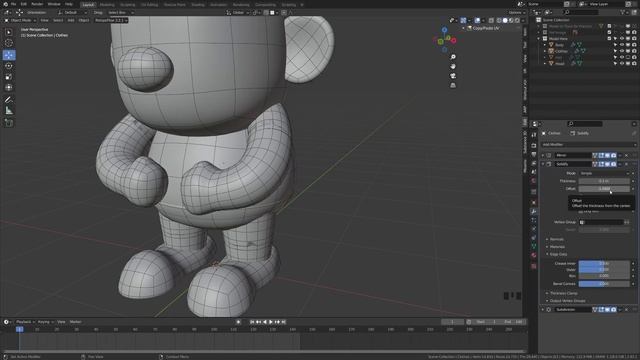The height and width of the screenshot is (360, 640).
Task: Open the File menu
Action: click(x=13, y=4)
